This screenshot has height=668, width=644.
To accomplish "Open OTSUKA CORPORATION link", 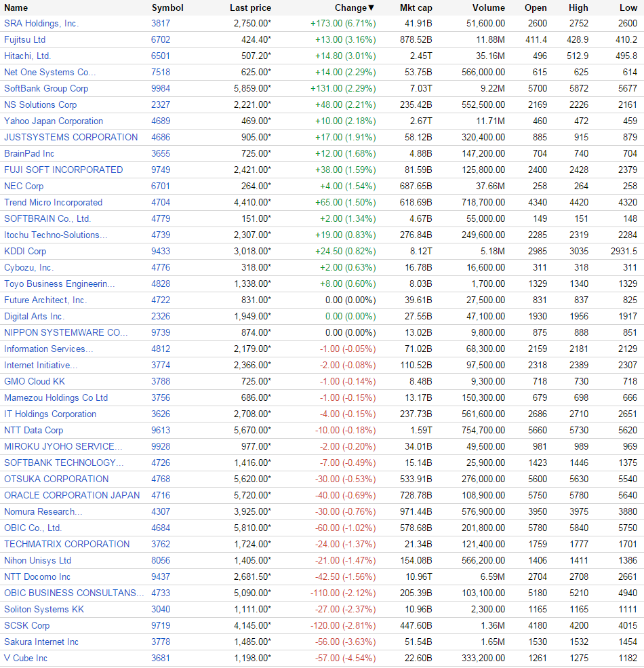I will tap(56, 479).
